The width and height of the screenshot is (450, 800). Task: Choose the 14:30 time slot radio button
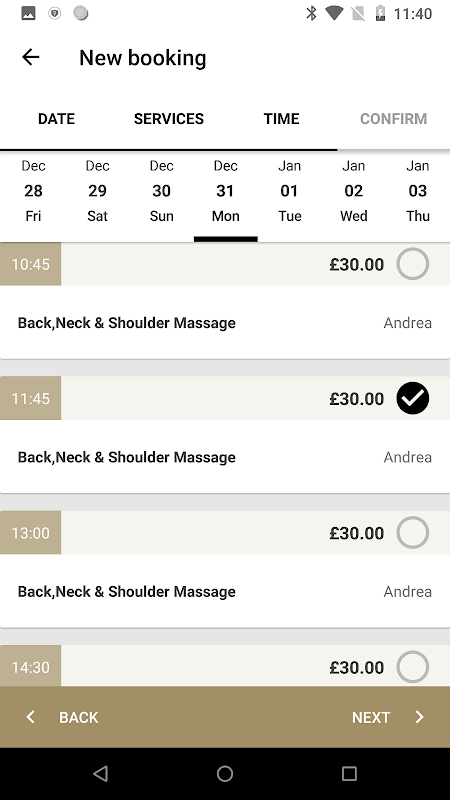[412, 666]
